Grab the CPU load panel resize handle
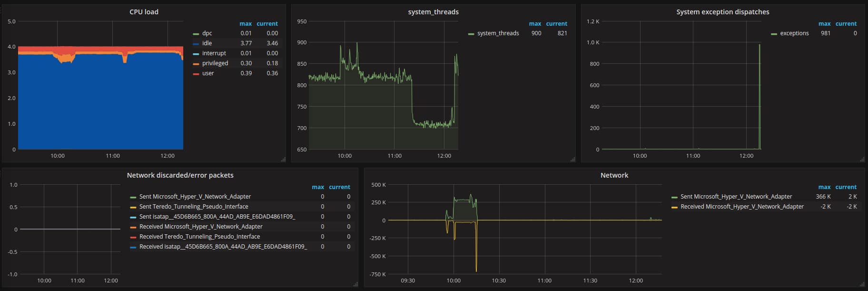This screenshot has height=291, width=868. (x=283, y=160)
